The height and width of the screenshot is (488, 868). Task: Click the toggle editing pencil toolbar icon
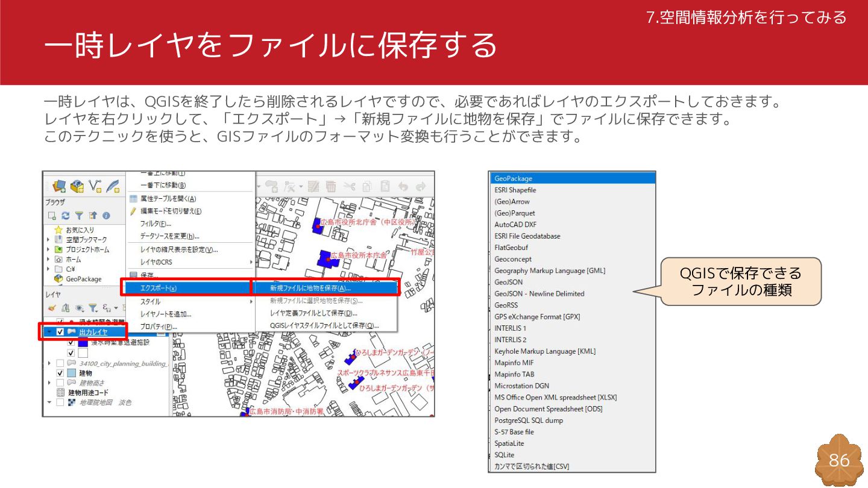tap(313, 186)
